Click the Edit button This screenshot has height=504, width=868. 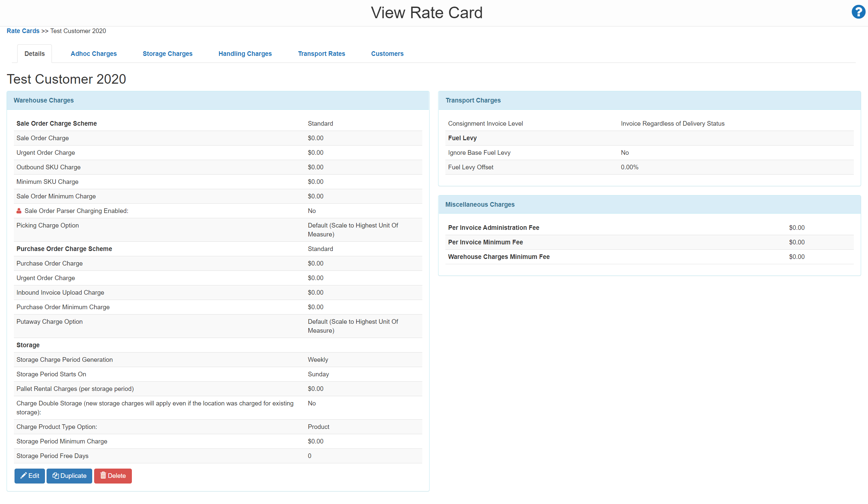point(30,476)
